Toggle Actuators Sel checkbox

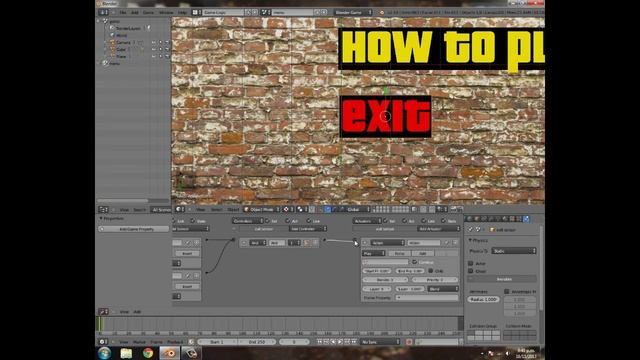(386, 221)
